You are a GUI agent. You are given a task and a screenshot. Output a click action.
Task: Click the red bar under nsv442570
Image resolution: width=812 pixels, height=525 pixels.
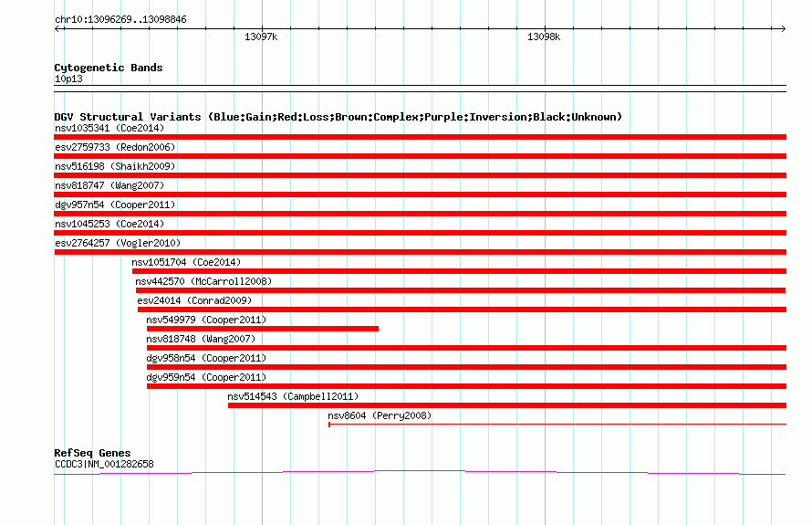pos(461,290)
